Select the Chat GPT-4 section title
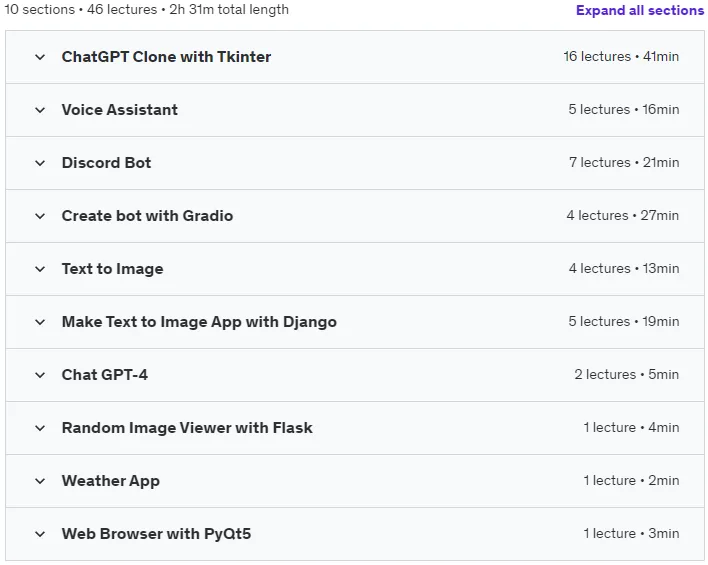 coord(105,374)
